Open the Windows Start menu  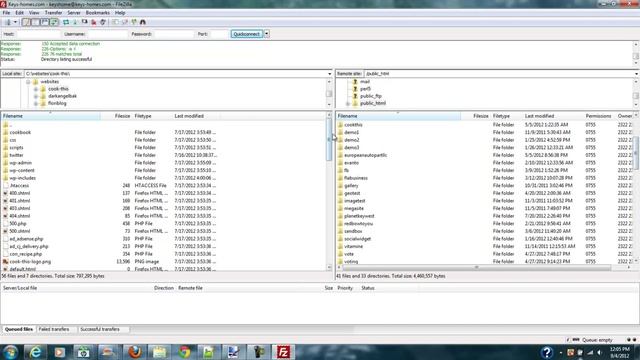pos(10,352)
